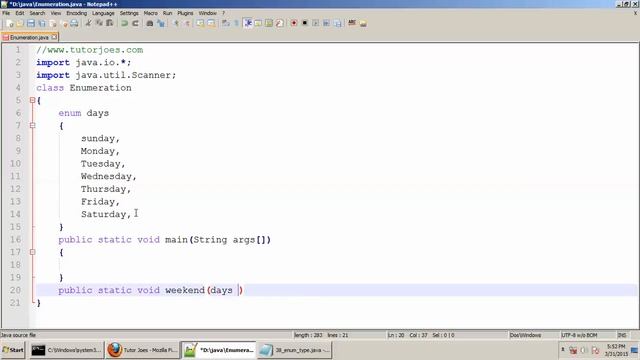Collapse the enum block fold marker on line 7
The height and width of the screenshot is (360, 640).
pyautogui.click(x=32, y=125)
